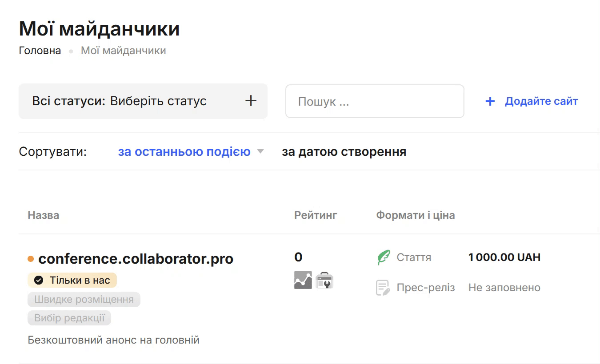Click the 1 000.00 UAH price
Viewport: 600px width, 364px height.
tap(504, 257)
